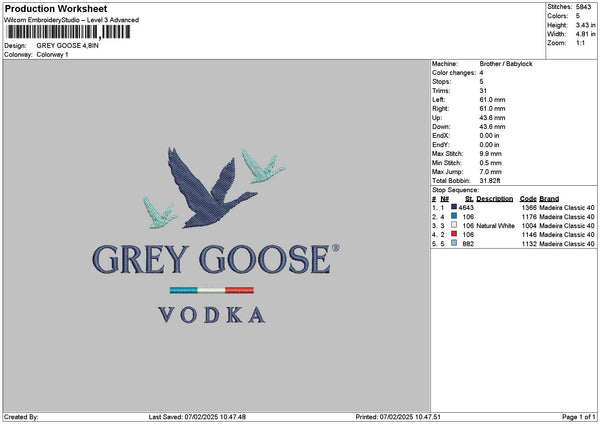This screenshot has width=600, height=424.
Task: Click thread code 1004
Action: tap(529, 226)
